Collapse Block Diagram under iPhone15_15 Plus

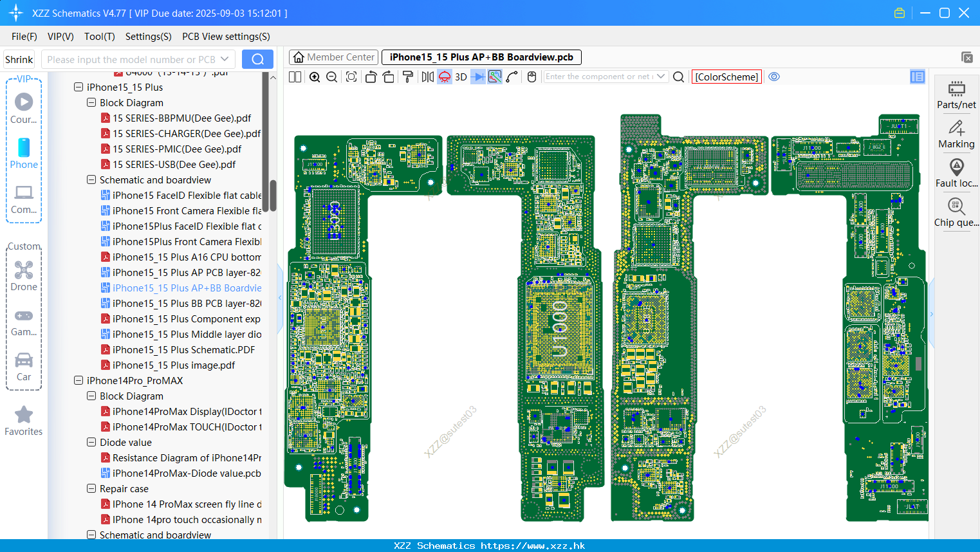coord(91,102)
